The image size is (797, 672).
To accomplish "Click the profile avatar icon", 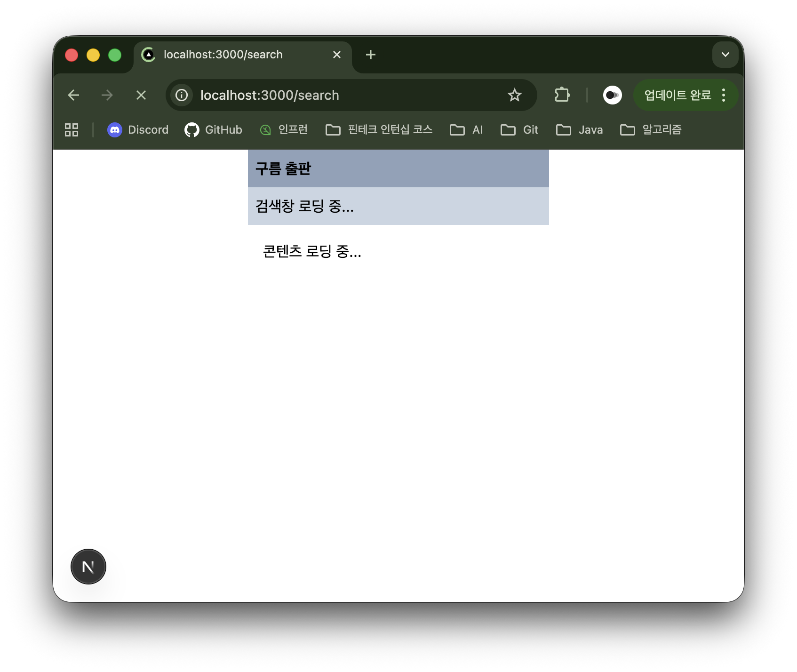I will 612,95.
